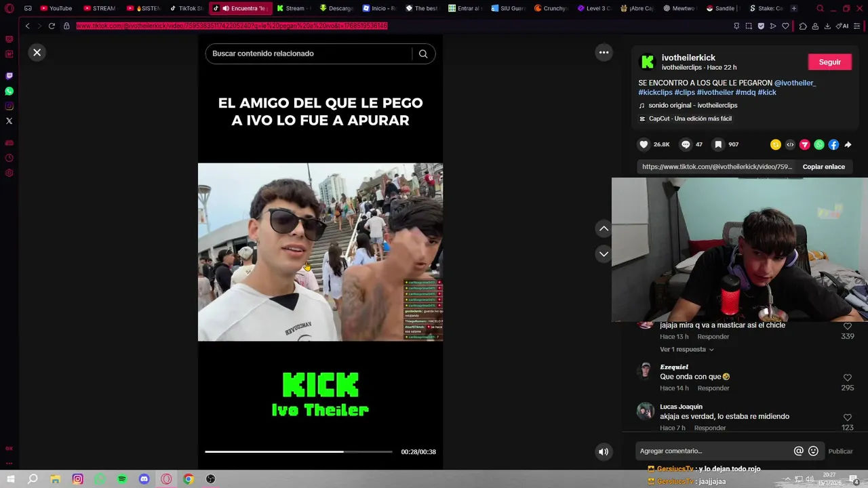Click CapCut Una edición más fácil link
This screenshot has width=868, height=488.
tap(685, 119)
